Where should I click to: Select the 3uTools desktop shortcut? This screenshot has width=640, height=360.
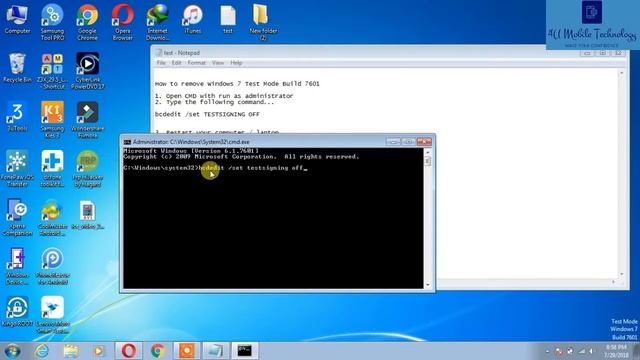[x=17, y=117]
